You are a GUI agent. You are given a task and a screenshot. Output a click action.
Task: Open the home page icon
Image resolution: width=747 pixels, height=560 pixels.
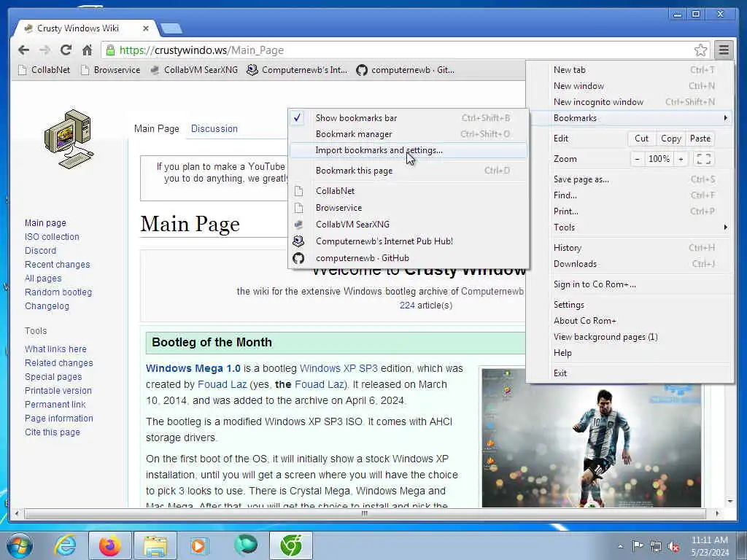[x=87, y=50]
